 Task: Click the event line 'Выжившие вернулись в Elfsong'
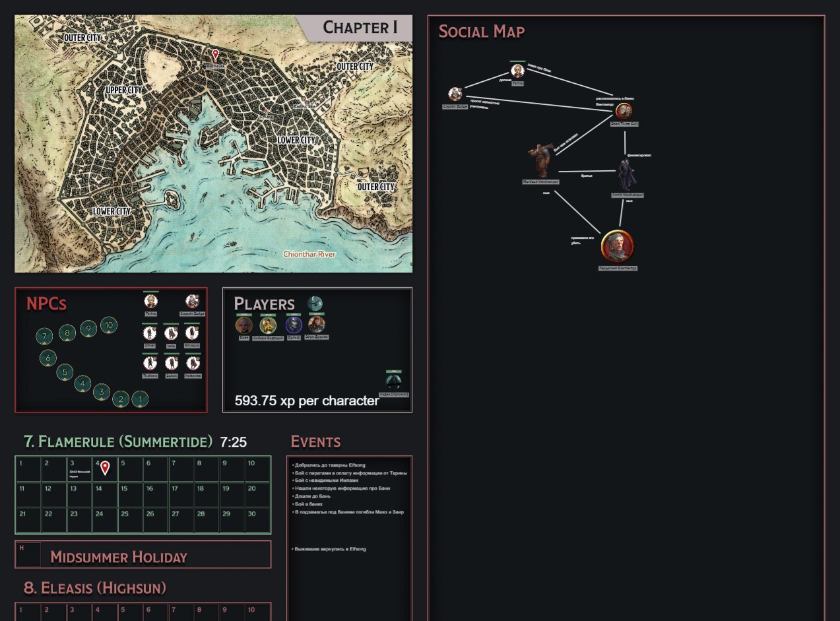[329, 549]
